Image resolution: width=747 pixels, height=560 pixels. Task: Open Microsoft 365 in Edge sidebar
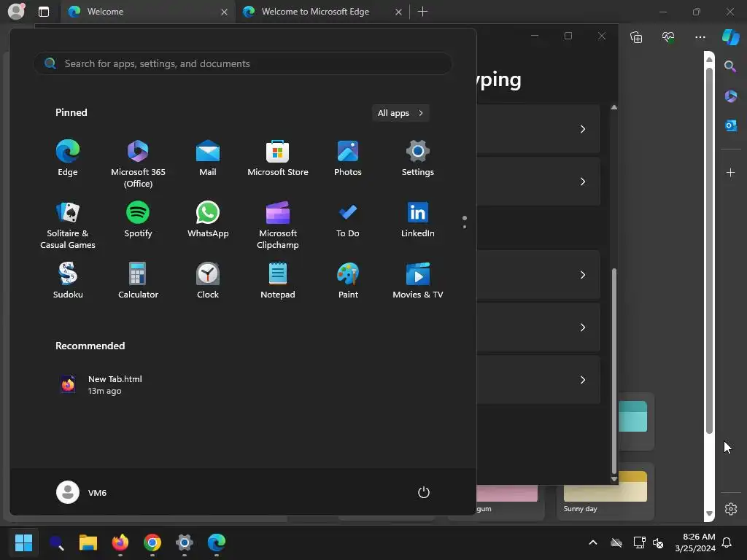[730, 96]
